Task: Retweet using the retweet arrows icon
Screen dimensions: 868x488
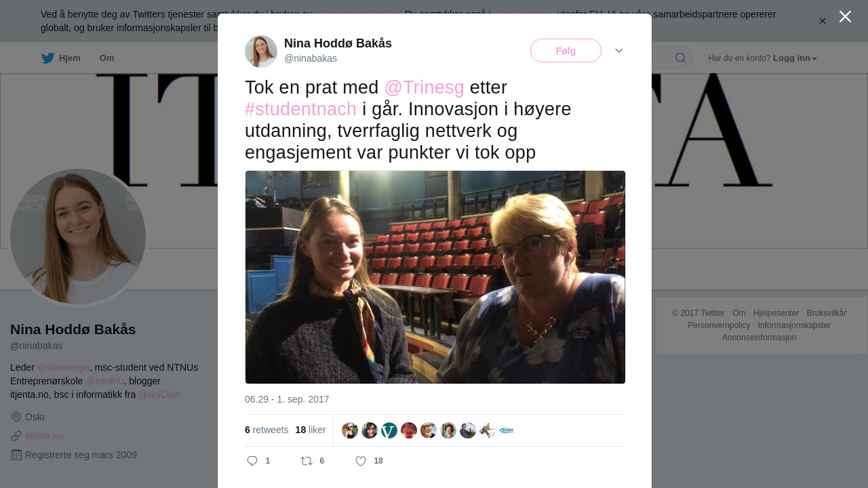Action: coord(307,461)
